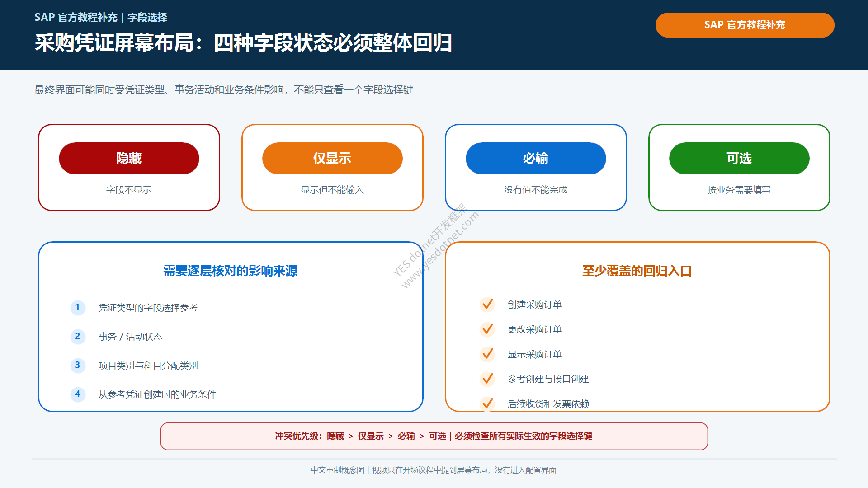The width and height of the screenshot is (868, 488).
Task: Click the checkmark next to 更改采购订单
Action: (x=487, y=329)
